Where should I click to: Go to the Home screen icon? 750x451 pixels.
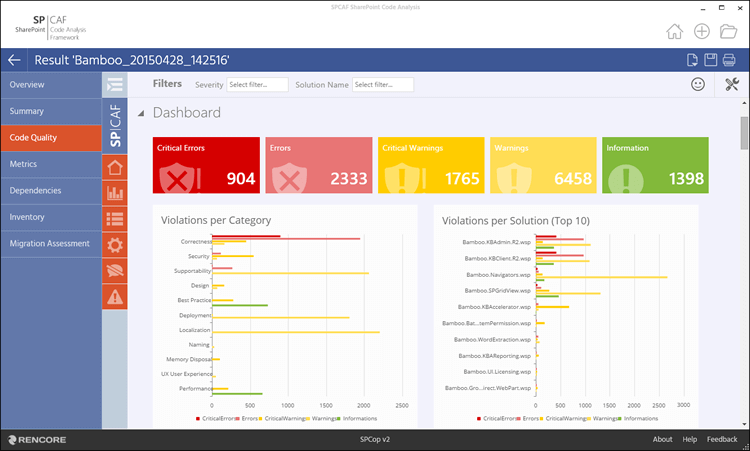click(x=674, y=32)
